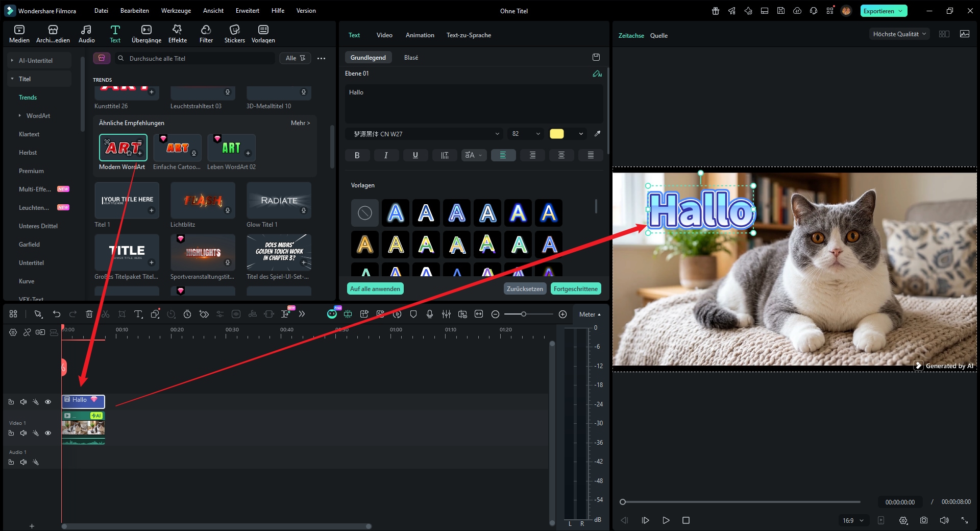Switch to the Quelle tab

[658, 36]
